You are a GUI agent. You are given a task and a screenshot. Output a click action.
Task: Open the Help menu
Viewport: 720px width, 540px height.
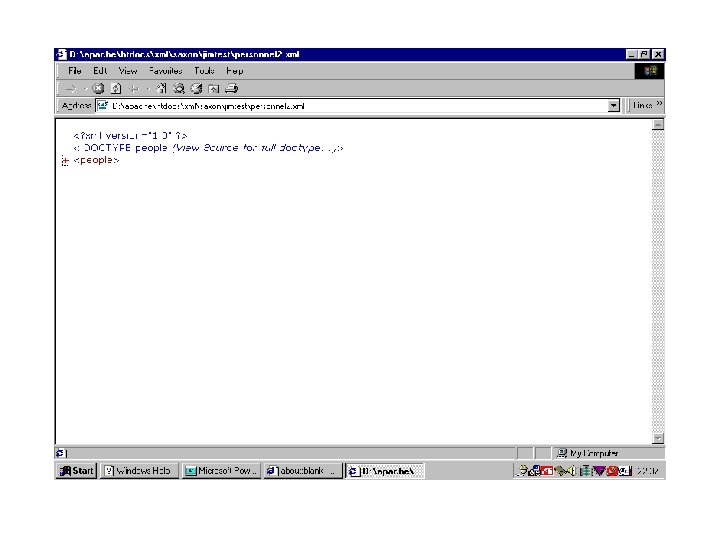pyautogui.click(x=234, y=71)
